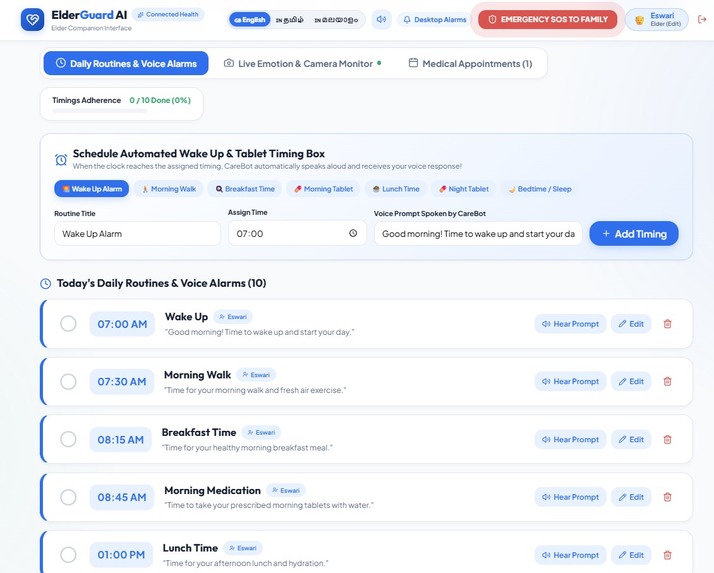Open Eswari Elder profile edit
The height and width of the screenshot is (573, 714).
[657, 20]
